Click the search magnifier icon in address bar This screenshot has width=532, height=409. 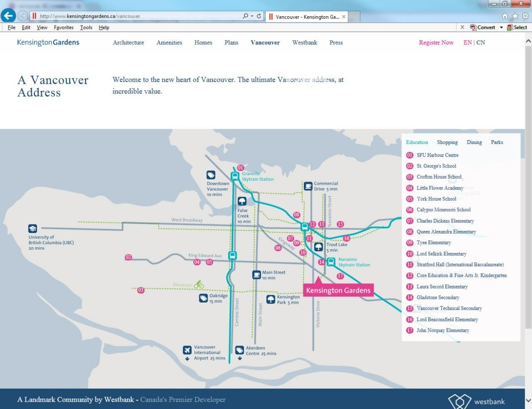[246, 16]
